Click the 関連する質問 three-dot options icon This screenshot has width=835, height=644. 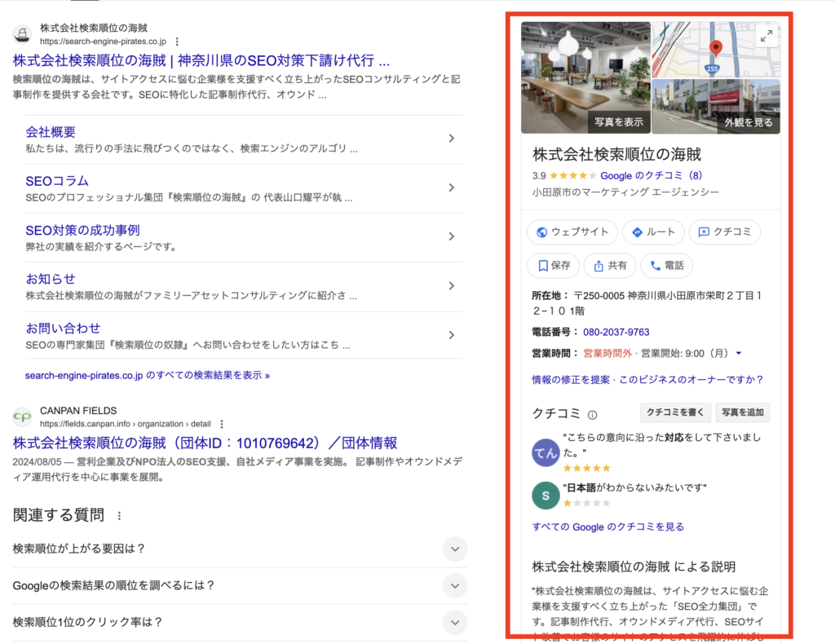coord(120,515)
